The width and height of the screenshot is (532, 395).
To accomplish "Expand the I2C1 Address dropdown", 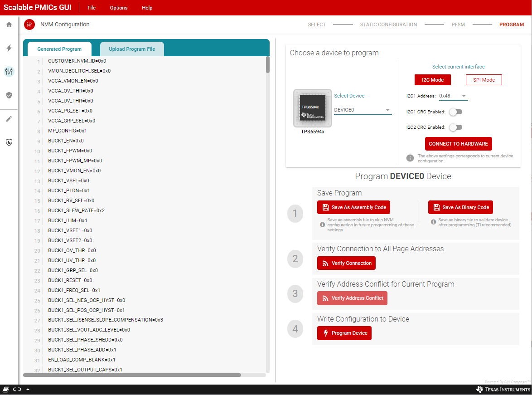I will click(453, 96).
